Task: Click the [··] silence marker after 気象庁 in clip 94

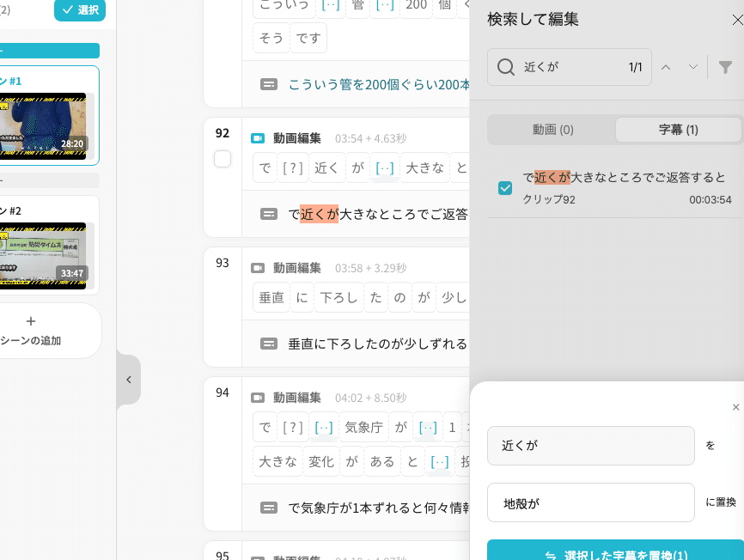Action: tap(427, 427)
